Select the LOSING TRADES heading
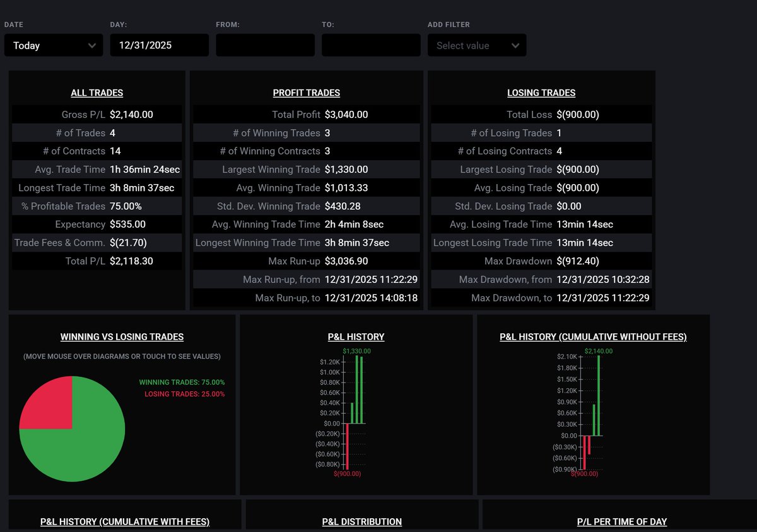Screen dimensions: 757x532 [541, 92]
